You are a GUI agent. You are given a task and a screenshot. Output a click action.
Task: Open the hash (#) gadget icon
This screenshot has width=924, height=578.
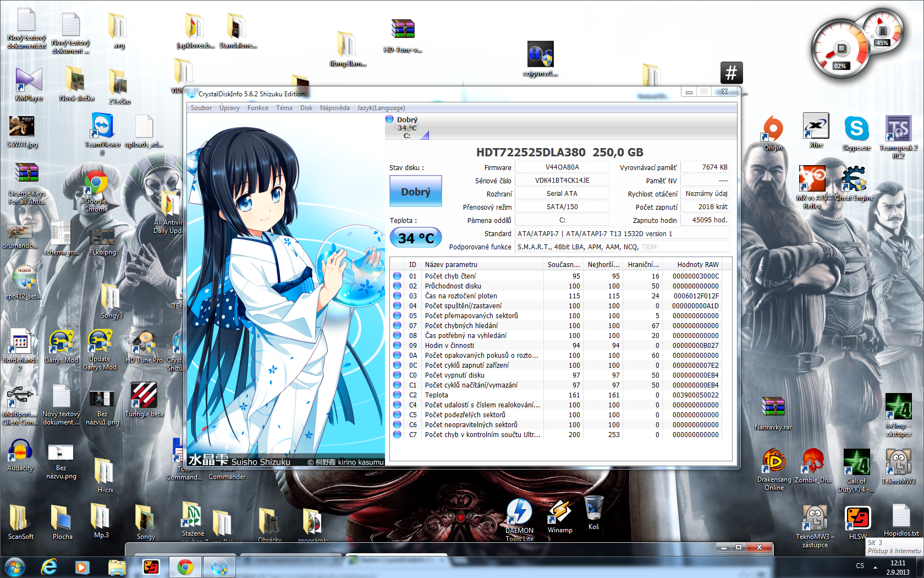click(x=732, y=72)
